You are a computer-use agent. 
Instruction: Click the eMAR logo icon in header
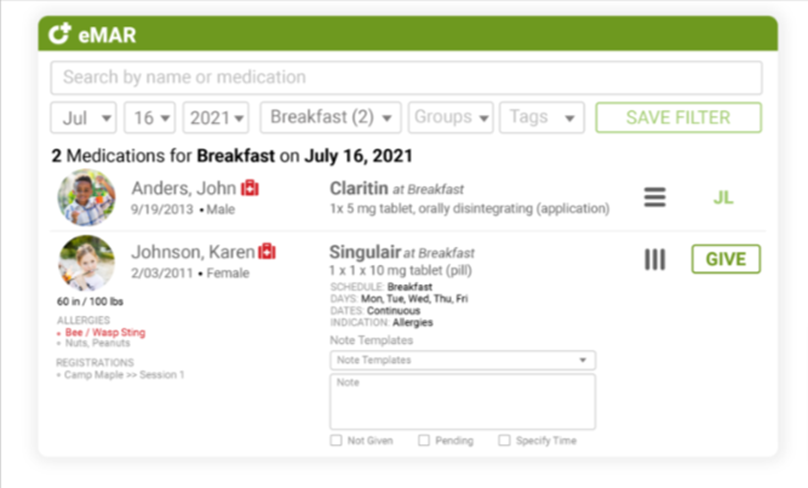(x=60, y=35)
